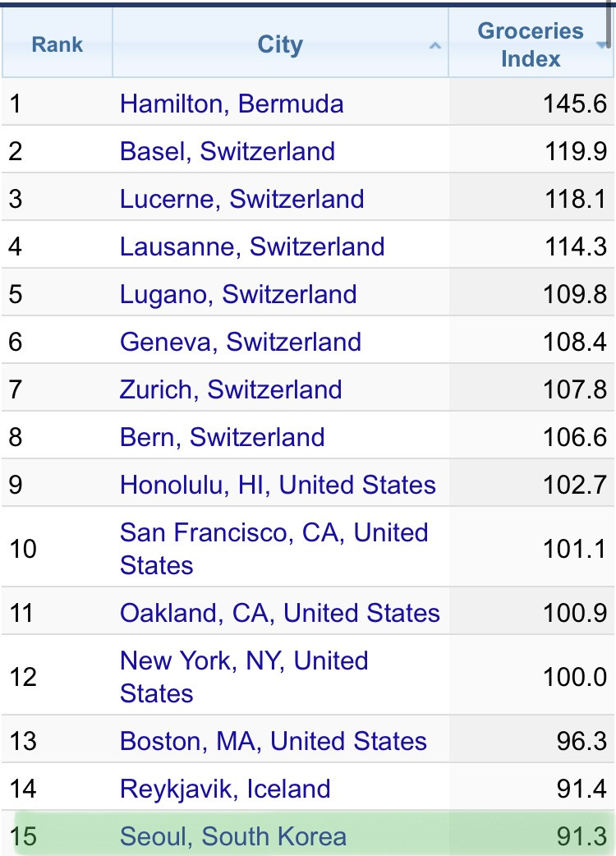Sort ascending using the City column arrow
Screen dimensions: 616x856
[434, 46]
